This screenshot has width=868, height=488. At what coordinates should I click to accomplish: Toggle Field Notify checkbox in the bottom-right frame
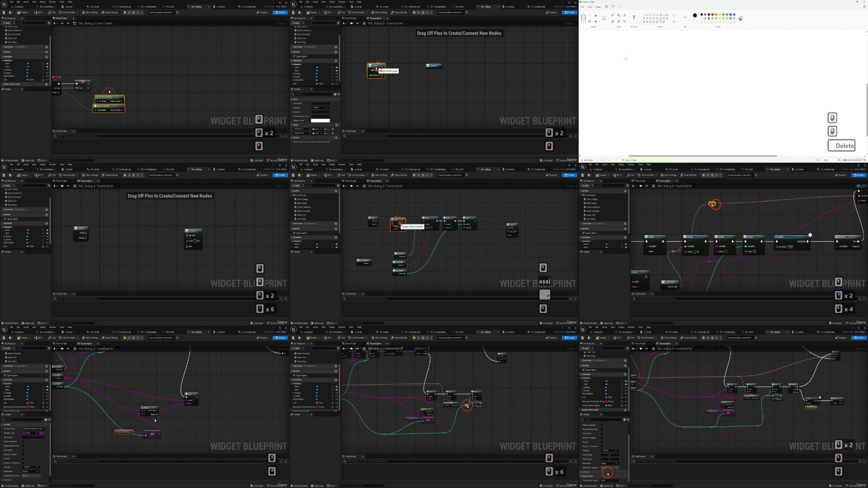click(602, 433)
